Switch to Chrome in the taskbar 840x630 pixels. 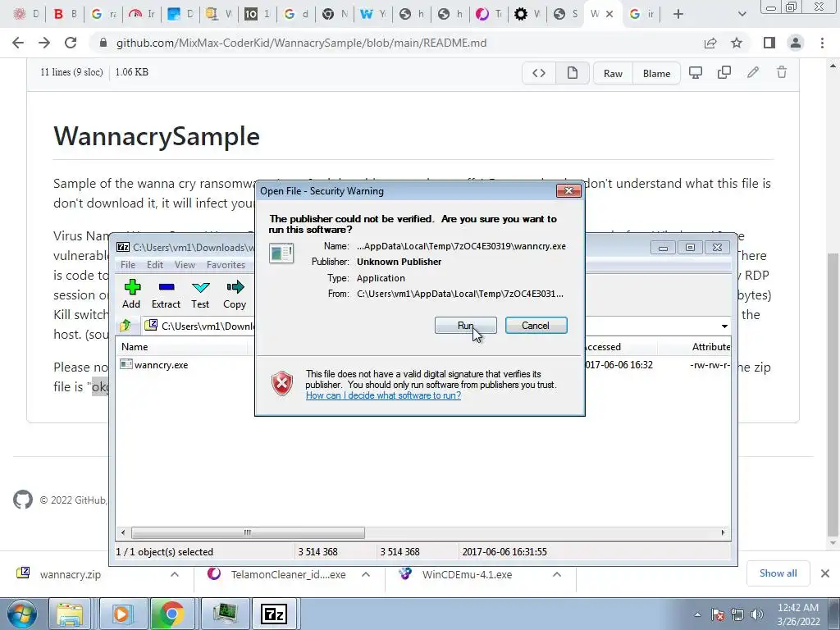(x=171, y=614)
